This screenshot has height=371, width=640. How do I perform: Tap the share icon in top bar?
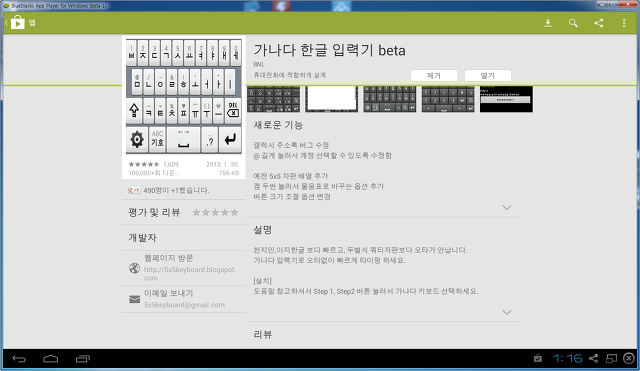click(x=598, y=23)
